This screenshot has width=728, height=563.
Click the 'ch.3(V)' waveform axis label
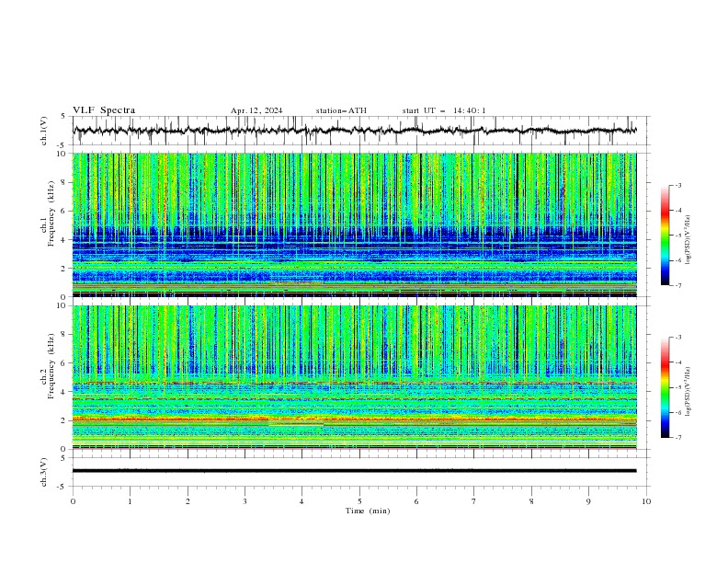pyautogui.click(x=44, y=472)
